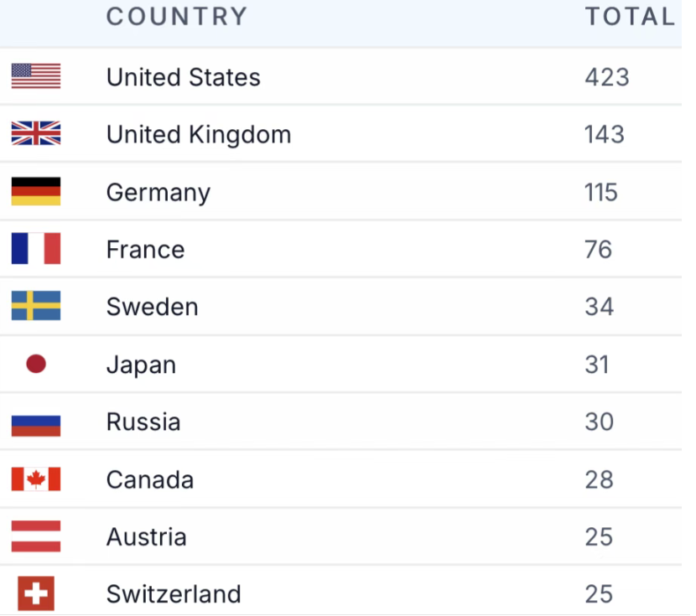Open the United Kingdom country name

point(199,135)
